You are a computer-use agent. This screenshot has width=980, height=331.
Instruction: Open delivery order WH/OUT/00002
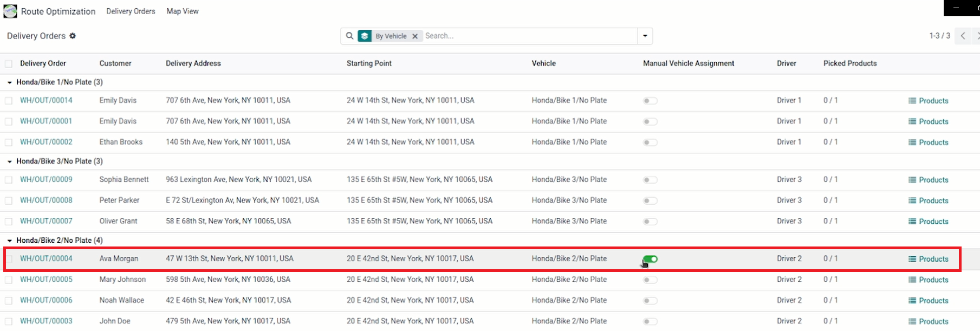(x=46, y=142)
